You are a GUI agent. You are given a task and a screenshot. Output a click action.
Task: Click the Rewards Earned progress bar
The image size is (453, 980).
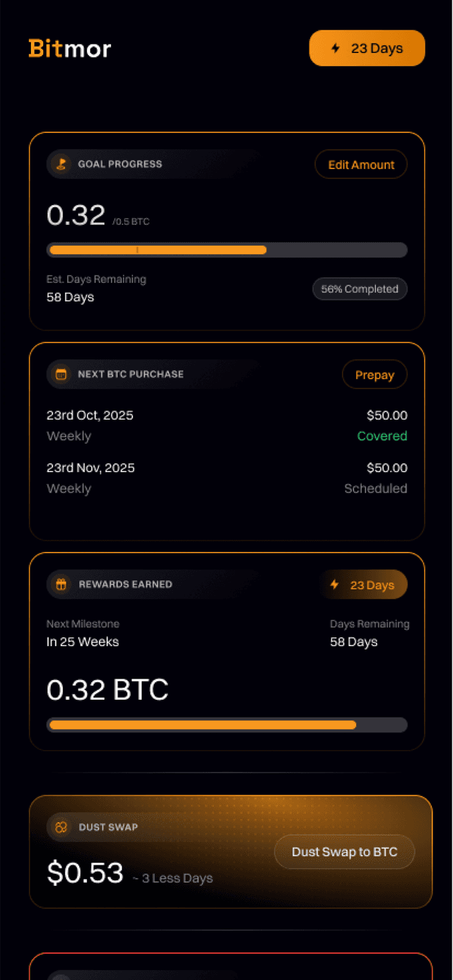(x=226, y=725)
